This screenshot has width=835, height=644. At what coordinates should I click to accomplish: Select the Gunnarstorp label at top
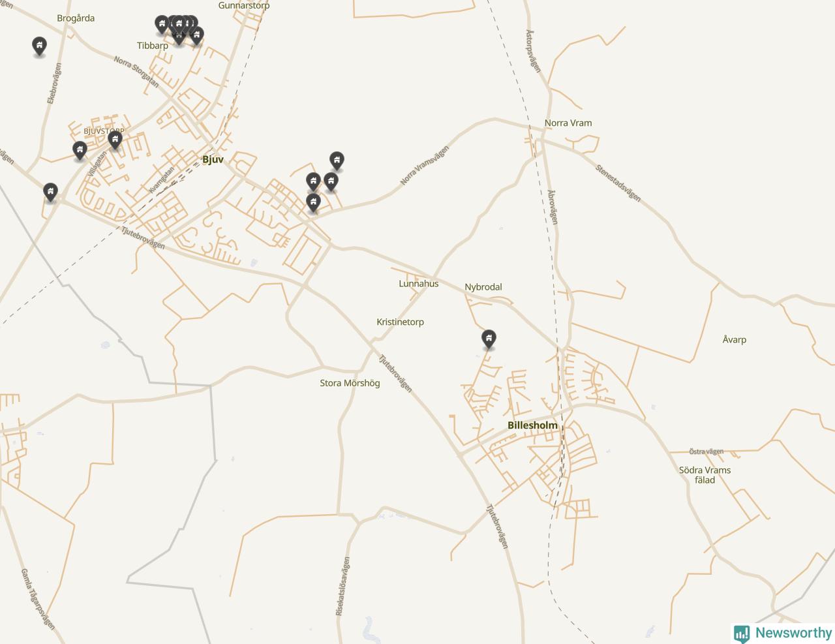244,5
